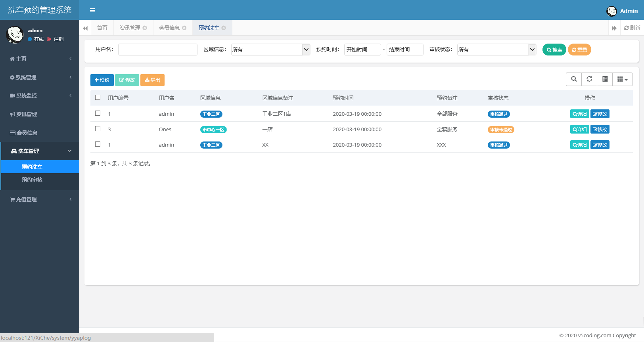Click the 预约时间 column header

pyautogui.click(x=343, y=98)
